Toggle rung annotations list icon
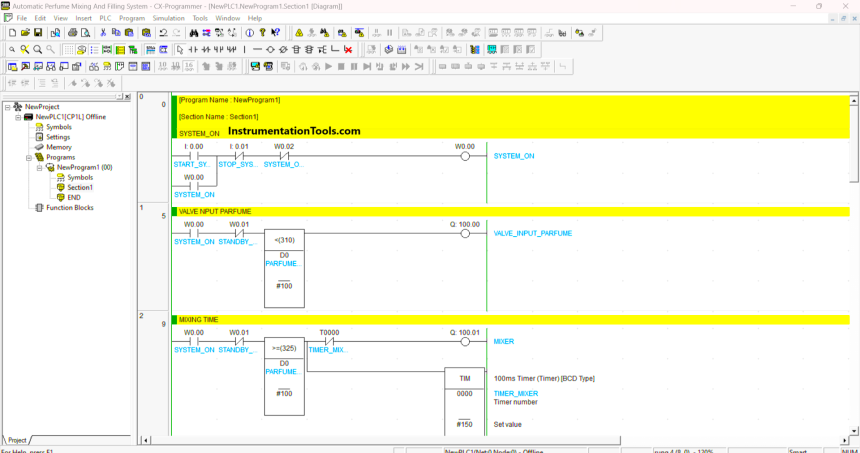 [x=94, y=50]
